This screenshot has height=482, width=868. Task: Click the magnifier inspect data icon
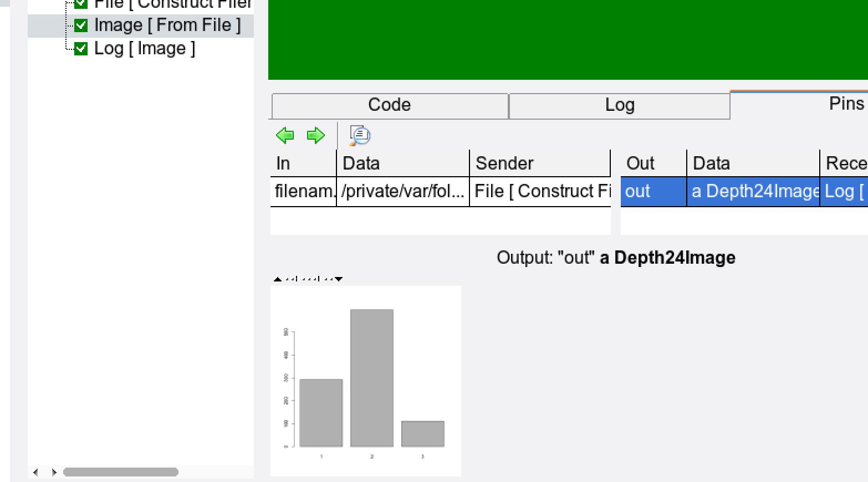coord(360,135)
